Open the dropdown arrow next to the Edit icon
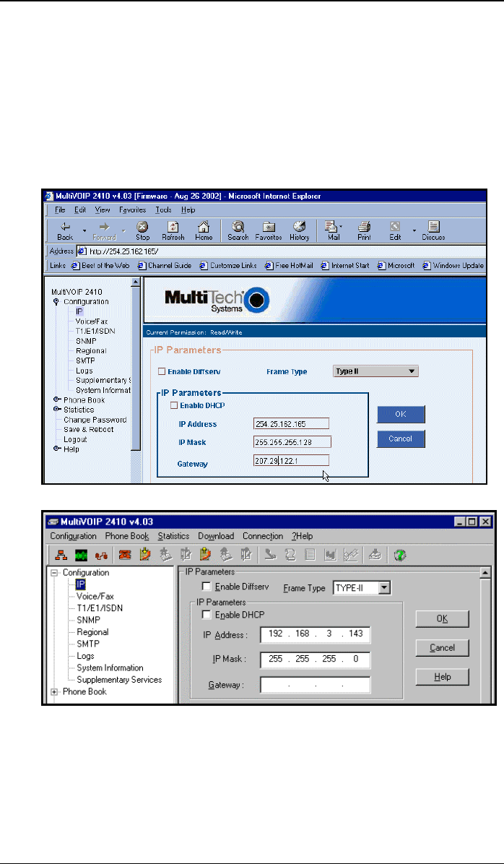This screenshot has height=864, width=504. 414,230
